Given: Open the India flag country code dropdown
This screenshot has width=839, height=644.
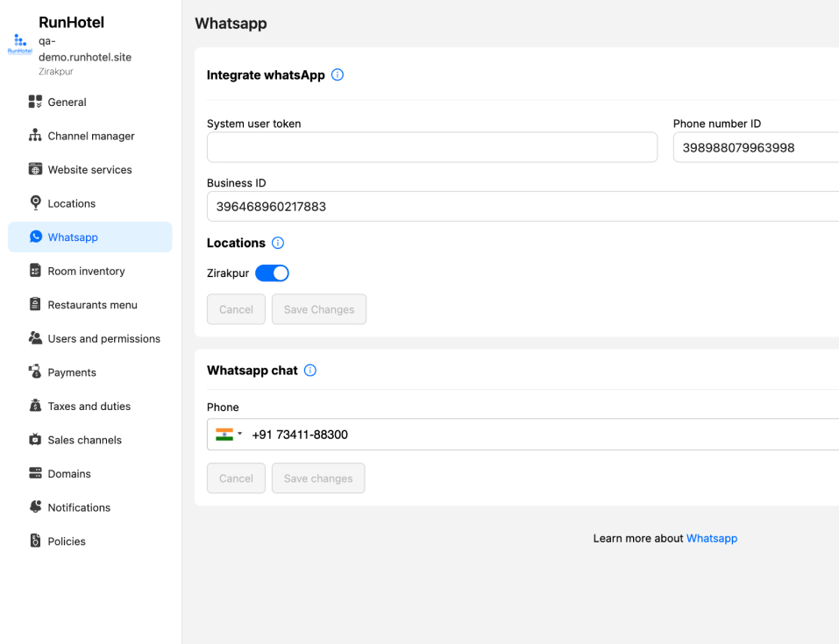Looking at the screenshot, I should tap(229, 435).
